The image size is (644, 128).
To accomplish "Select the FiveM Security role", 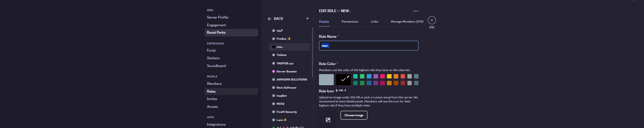I will [289, 112].
